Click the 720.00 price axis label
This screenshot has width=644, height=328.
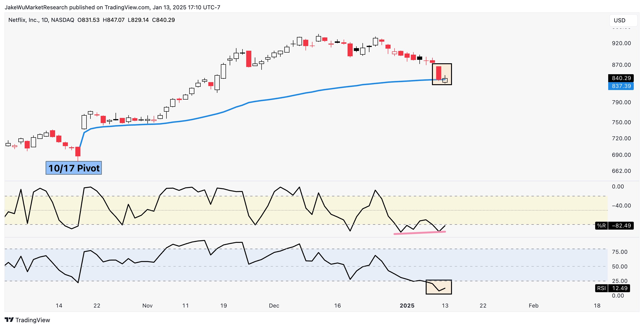pyautogui.click(x=621, y=138)
